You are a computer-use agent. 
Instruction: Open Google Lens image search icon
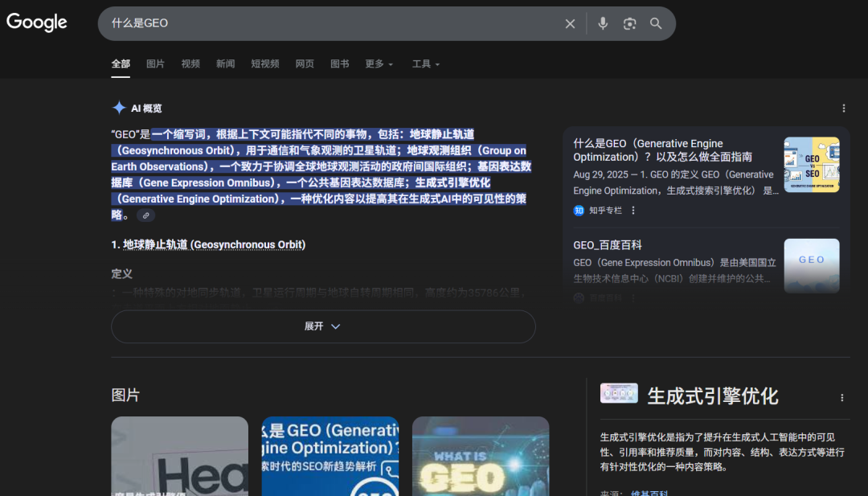(629, 23)
